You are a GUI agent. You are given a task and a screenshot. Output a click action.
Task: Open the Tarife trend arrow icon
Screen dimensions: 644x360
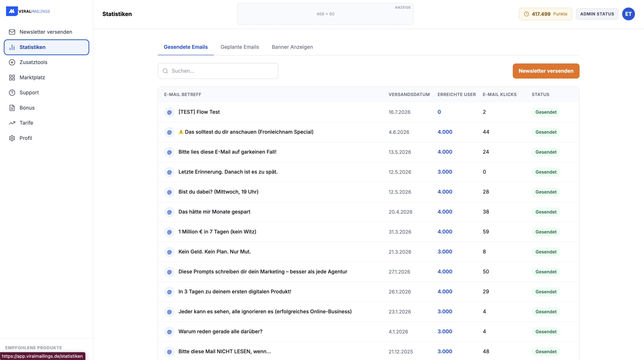(12, 123)
